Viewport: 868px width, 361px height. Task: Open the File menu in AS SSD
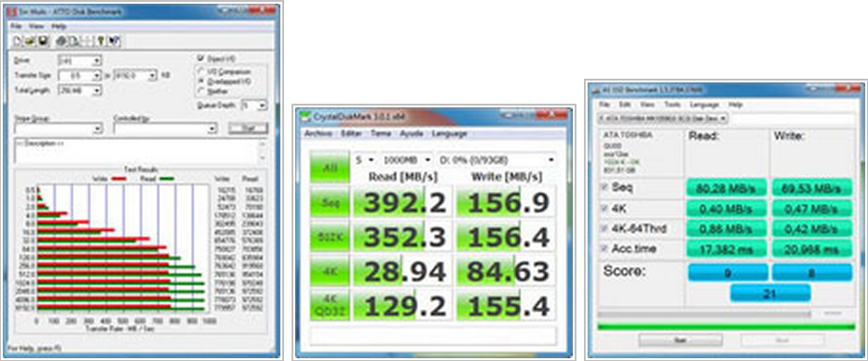605,105
